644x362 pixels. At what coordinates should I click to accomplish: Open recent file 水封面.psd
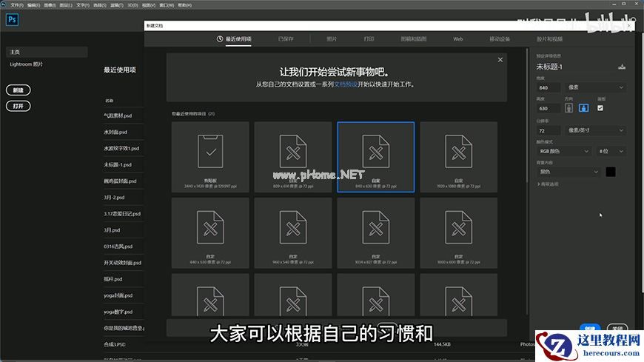click(115, 132)
